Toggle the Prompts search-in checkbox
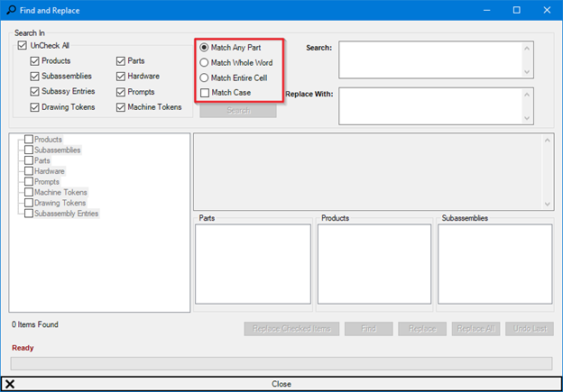This screenshot has height=392, width=563. (x=121, y=92)
